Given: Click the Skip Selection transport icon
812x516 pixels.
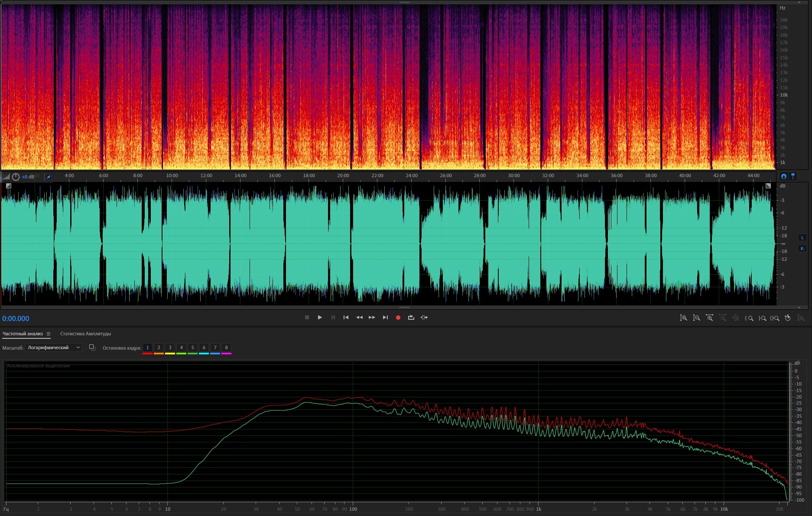Looking at the screenshot, I should pos(424,318).
